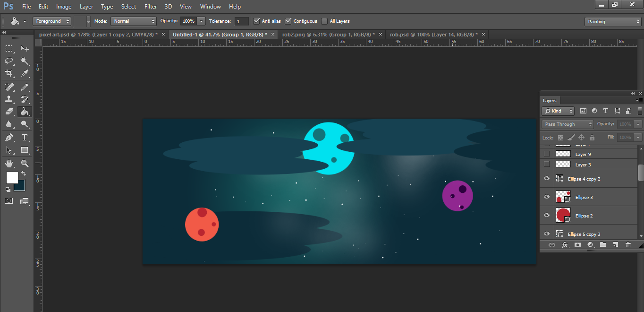644x312 pixels.
Task: Add a layer style with fx button
Action: (565, 245)
